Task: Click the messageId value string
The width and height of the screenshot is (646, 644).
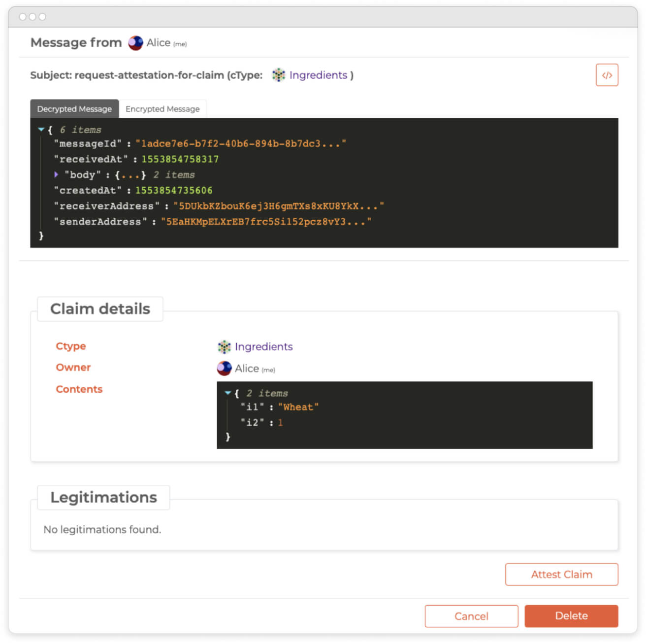Action: [x=241, y=143]
